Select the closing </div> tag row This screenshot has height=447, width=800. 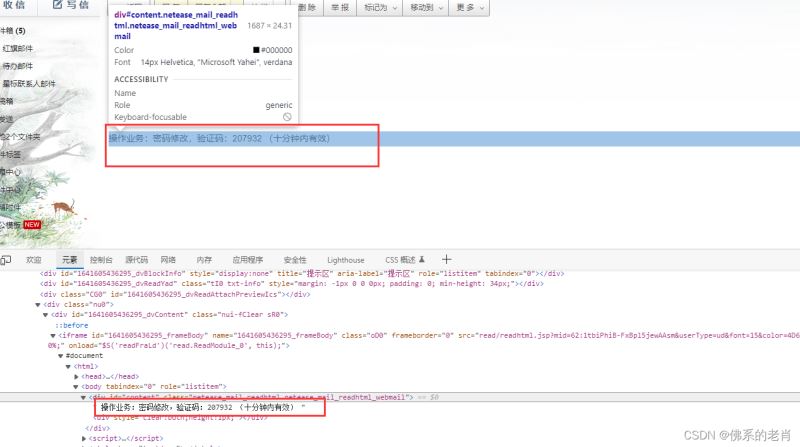point(97,428)
